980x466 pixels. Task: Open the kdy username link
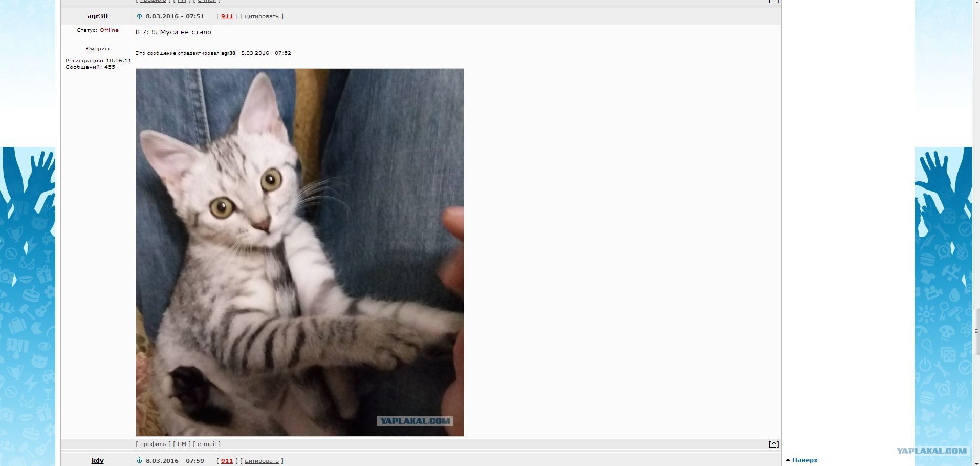coord(97,461)
